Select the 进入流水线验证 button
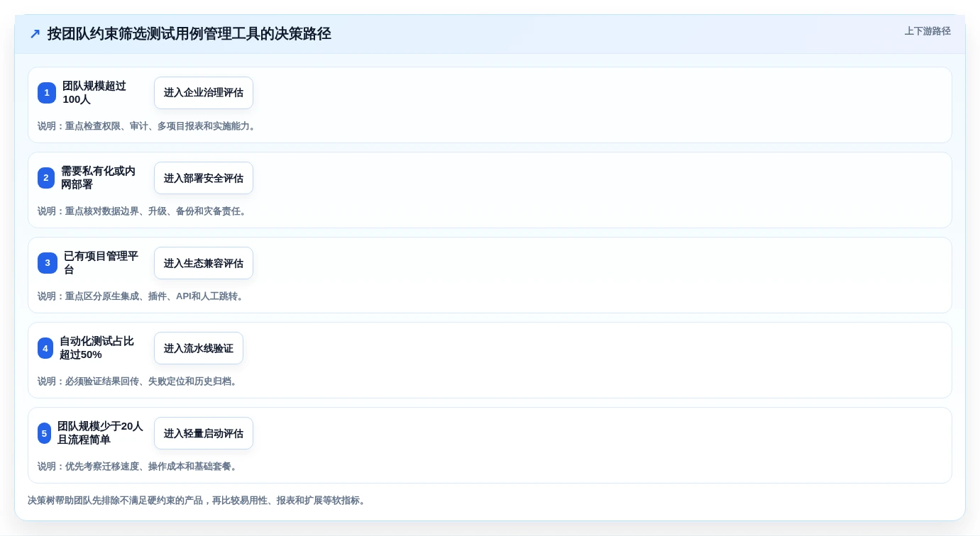This screenshot has width=980, height=536. pos(199,348)
